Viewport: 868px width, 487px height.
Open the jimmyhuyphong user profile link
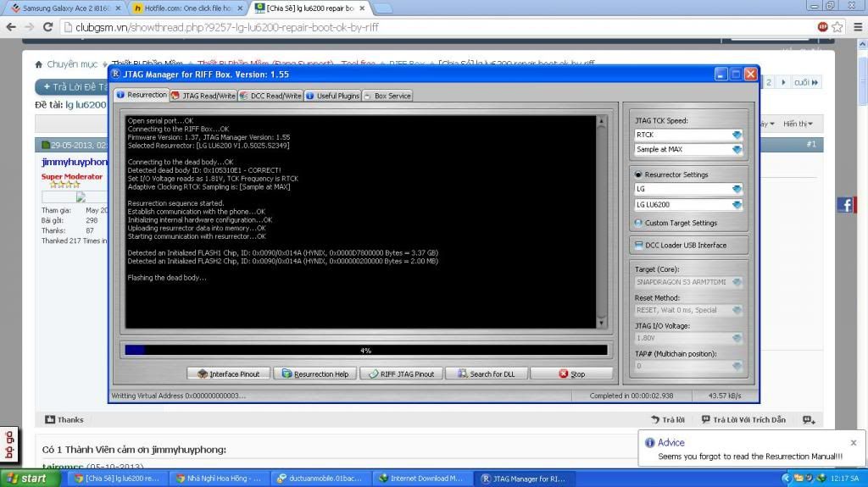(x=75, y=162)
